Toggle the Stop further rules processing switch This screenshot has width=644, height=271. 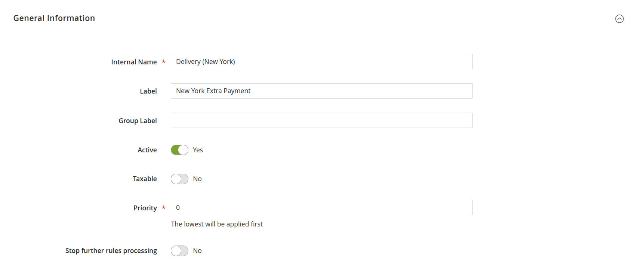point(179,251)
